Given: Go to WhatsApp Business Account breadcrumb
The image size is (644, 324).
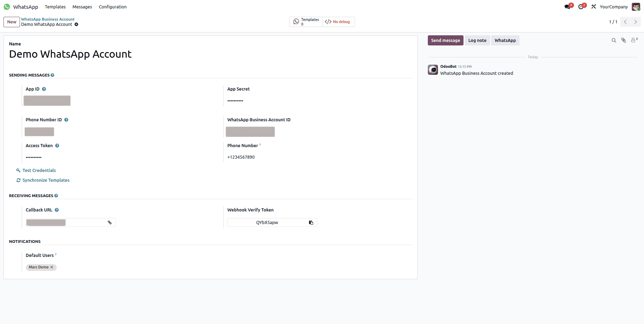Looking at the screenshot, I should [48, 19].
